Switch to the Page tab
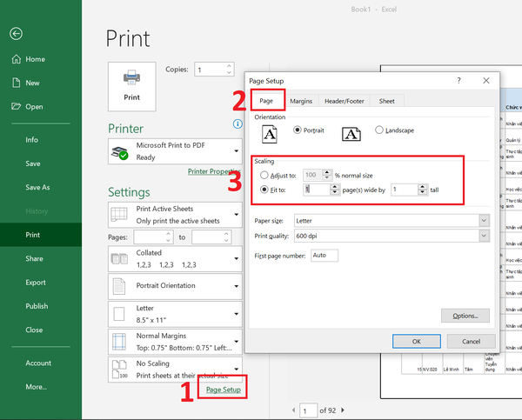522x420 pixels. click(x=266, y=101)
